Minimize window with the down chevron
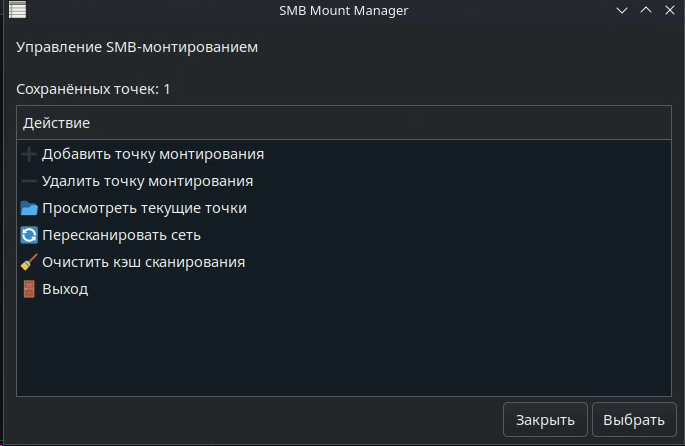685x446 pixels. click(x=622, y=10)
